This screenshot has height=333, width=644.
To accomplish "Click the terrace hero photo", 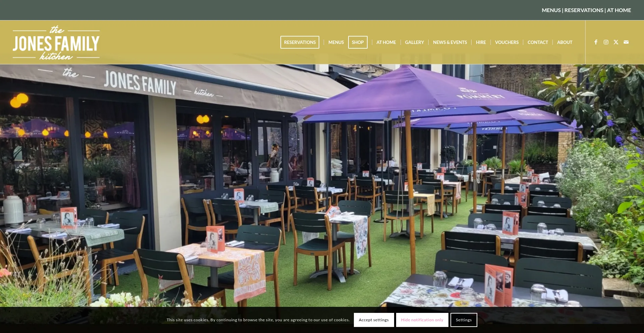I will 322,185.
